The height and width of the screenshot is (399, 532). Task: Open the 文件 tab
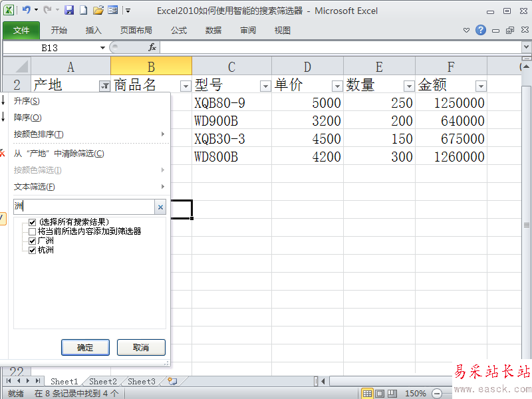coord(21,31)
